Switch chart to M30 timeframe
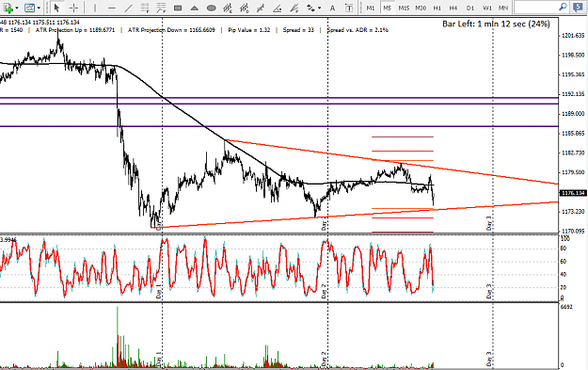588x370 pixels. coord(421,8)
